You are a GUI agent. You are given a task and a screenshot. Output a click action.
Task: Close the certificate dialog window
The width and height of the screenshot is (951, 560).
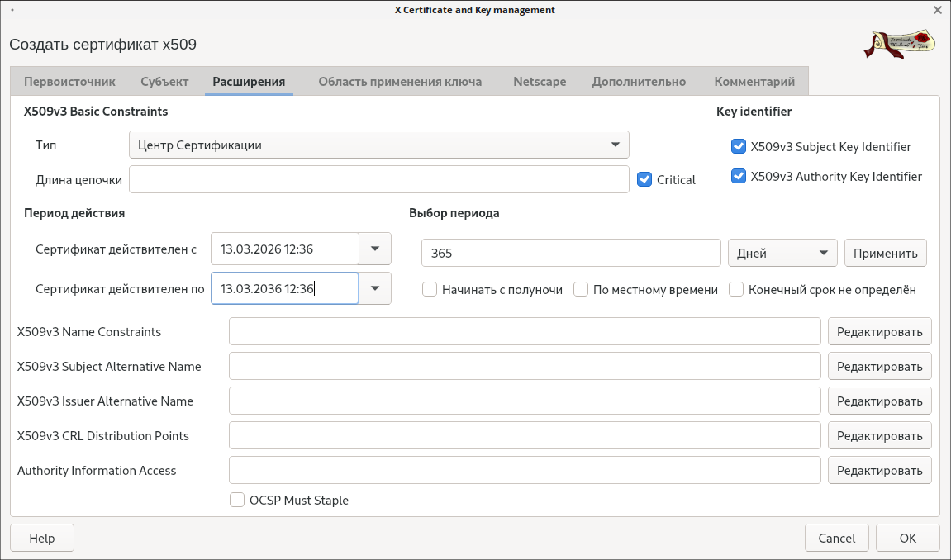pyautogui.click(x=937, y=10)
